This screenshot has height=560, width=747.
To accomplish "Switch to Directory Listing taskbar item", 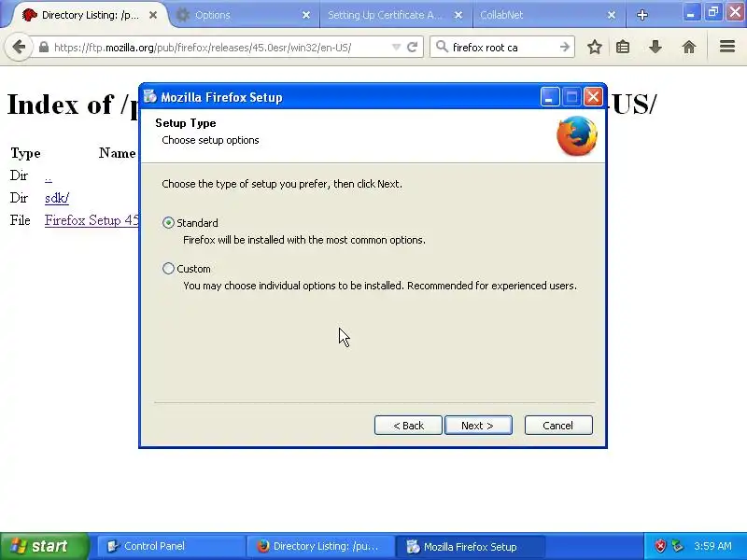I will (x=320, y=546).
